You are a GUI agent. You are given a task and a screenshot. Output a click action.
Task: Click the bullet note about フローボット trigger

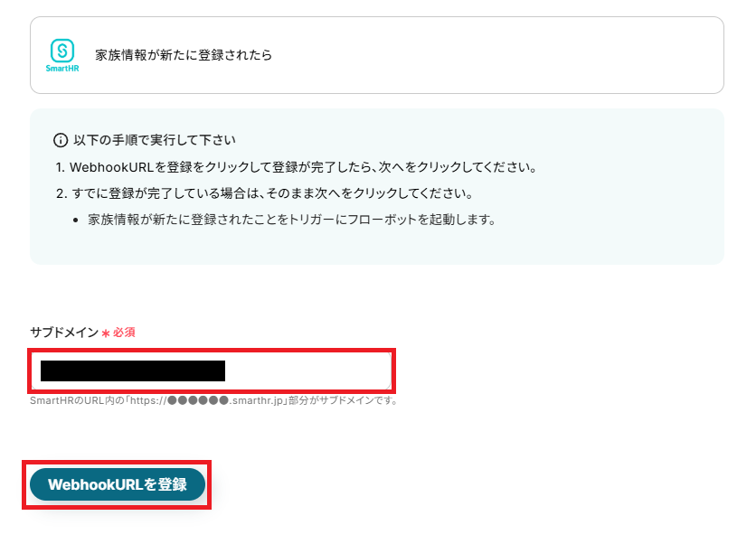pos(292,220)
